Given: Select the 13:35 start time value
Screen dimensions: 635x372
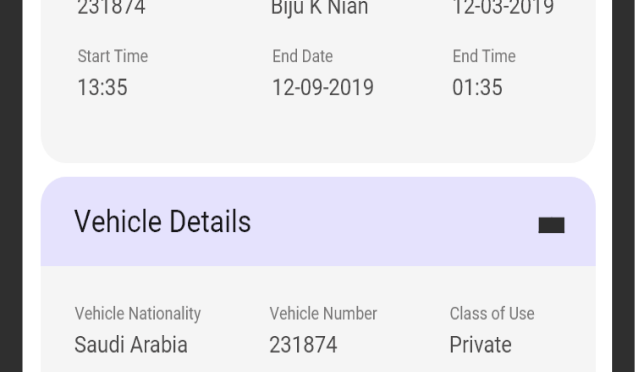Looking at the screenshot, I should (102, 87).
